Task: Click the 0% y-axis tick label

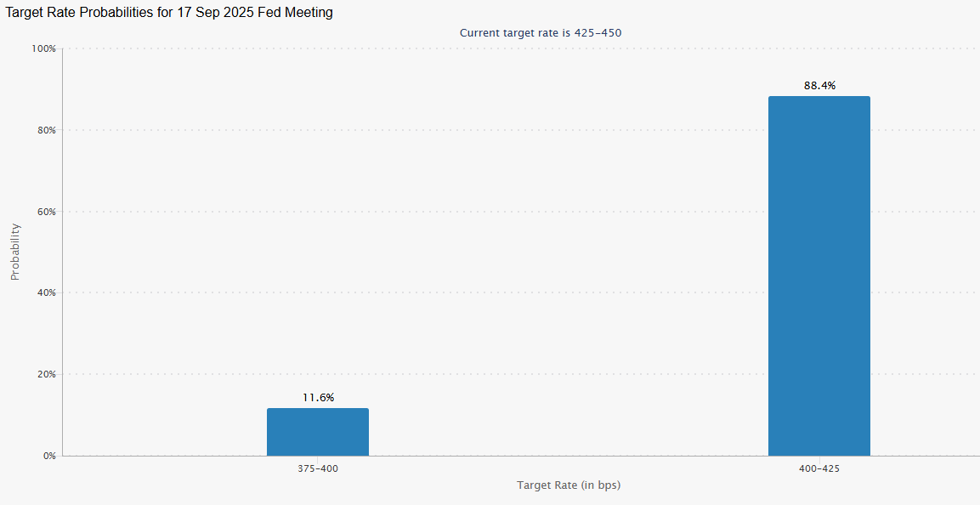Action: tap(48, 456)
